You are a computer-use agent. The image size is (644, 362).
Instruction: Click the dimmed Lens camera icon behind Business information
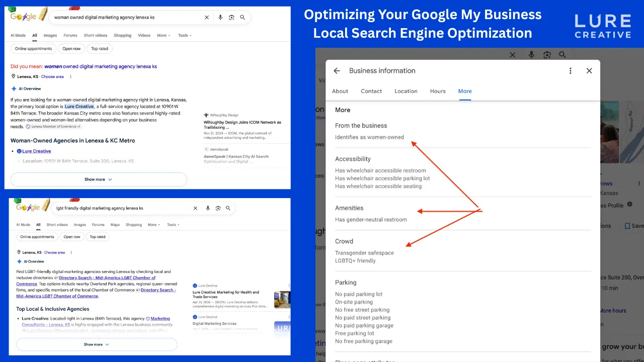click(x=547, y=55)
